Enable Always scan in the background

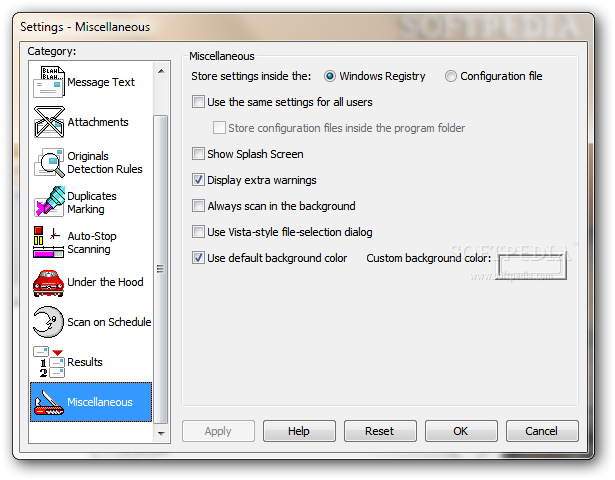198,206
